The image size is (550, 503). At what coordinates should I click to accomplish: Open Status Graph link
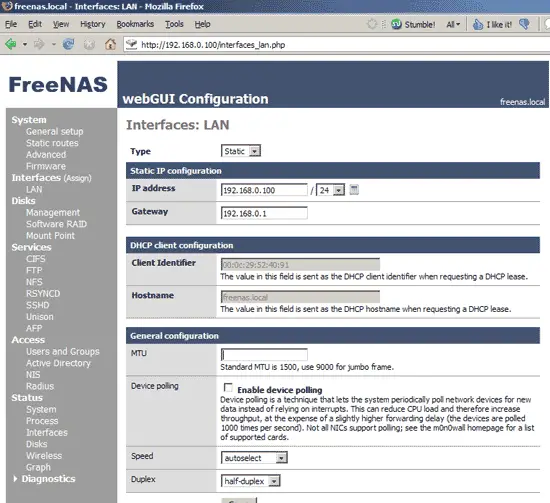(39, 467)
